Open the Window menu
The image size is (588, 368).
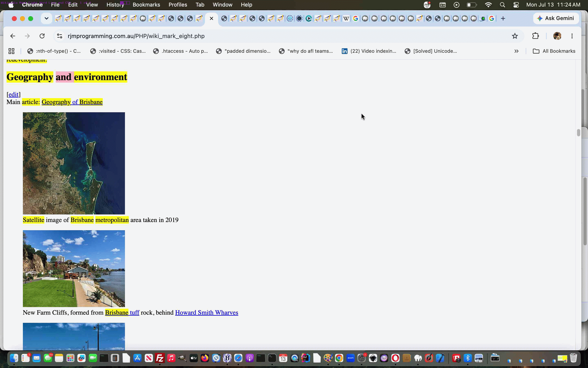pyautogui.click(x=222, y=5)
